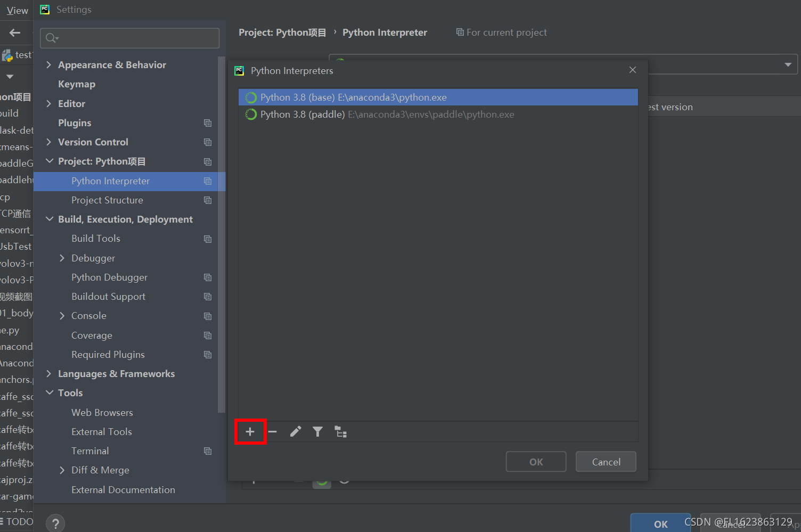801x532 pixels.
Task: Click project-level icon beside Plugins
Action: pos(208,123)
